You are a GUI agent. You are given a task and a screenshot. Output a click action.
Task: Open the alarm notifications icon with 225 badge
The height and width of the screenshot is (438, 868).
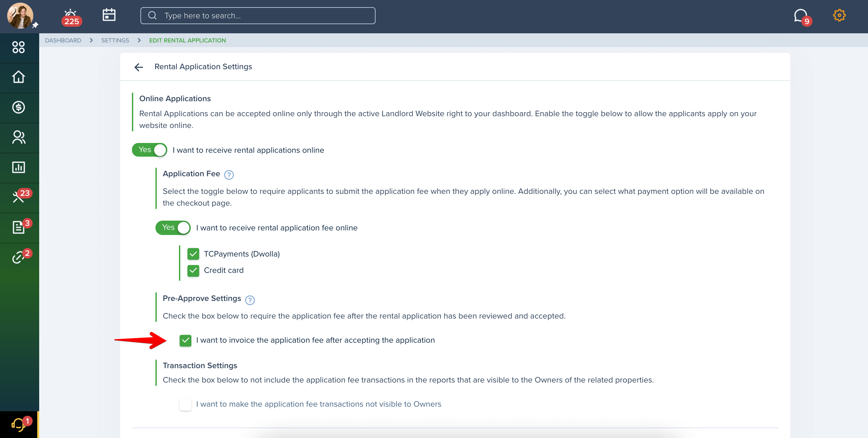tap(71, 18)
